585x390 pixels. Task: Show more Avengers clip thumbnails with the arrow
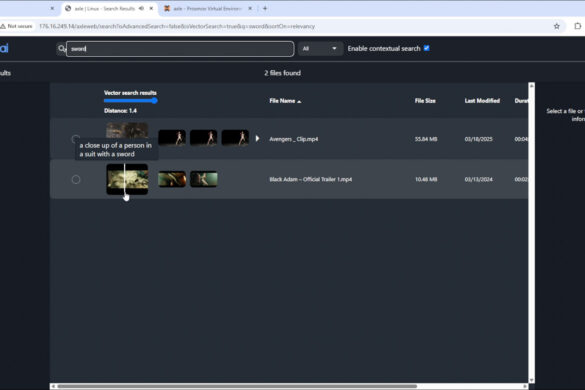click(x=257, y=138)
